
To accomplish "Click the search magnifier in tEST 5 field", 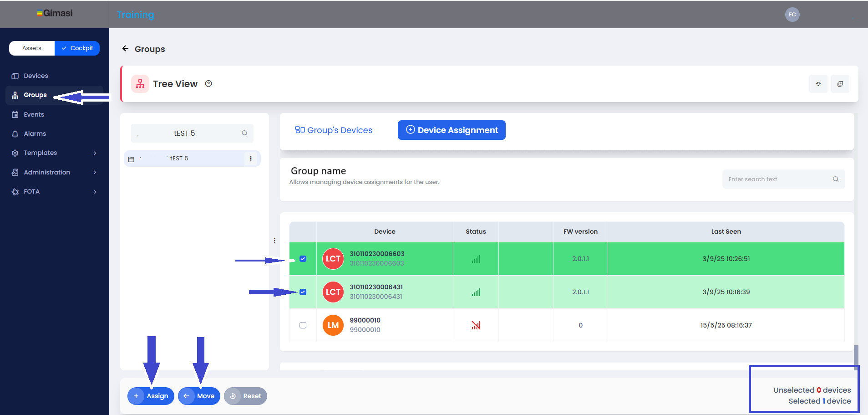I will (244, 133).
